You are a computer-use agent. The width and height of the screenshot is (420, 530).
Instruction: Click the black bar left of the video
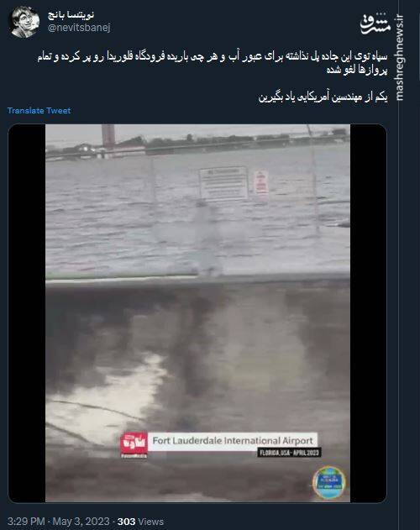pyautogui.click(x=27, y=313)
